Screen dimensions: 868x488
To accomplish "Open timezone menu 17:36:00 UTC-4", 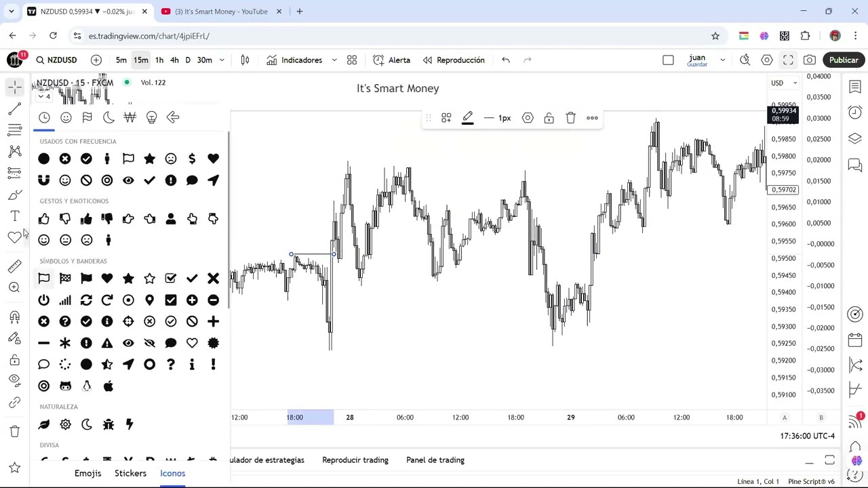I will [807, 436].
